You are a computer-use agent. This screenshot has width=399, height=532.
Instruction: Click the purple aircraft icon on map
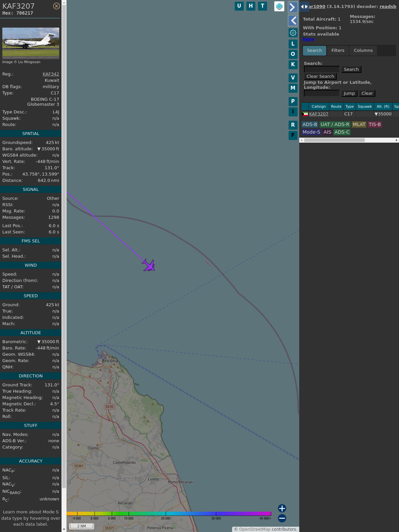coord(149,265)
